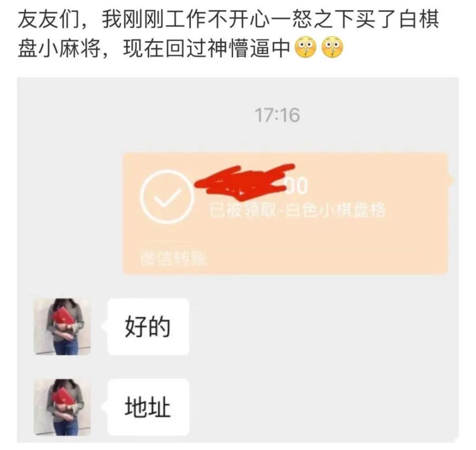Open the embedded chat screenshot image
The image size is (476, 450).
pos(238,260)
